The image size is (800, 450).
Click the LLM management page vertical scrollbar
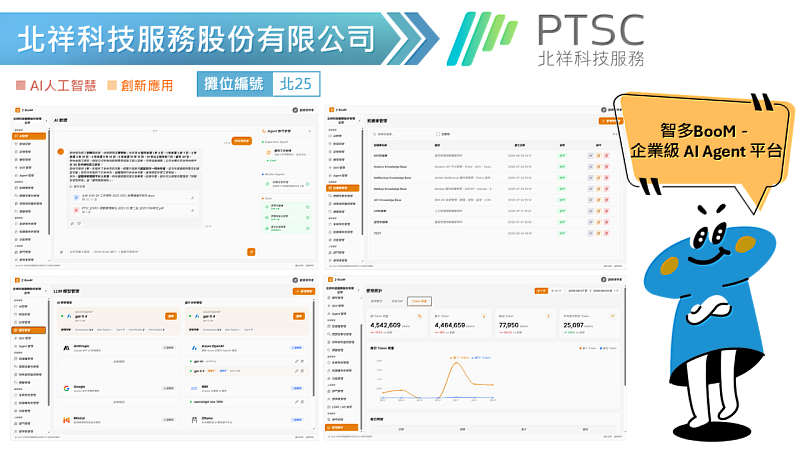pos(313,348)
